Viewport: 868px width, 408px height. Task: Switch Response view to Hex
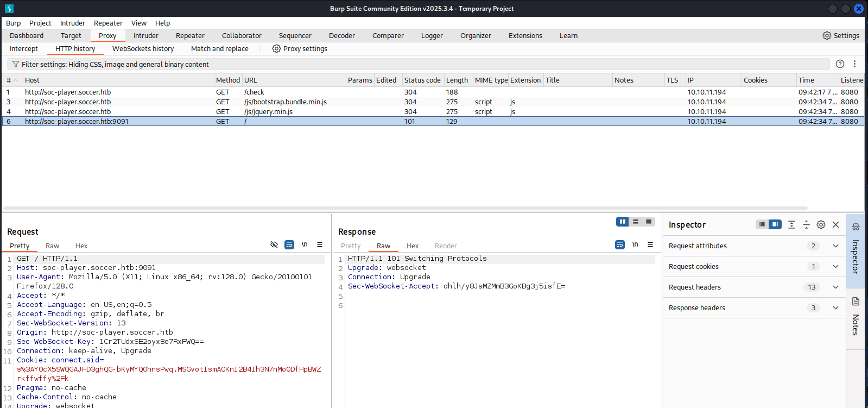coord(413,246)
